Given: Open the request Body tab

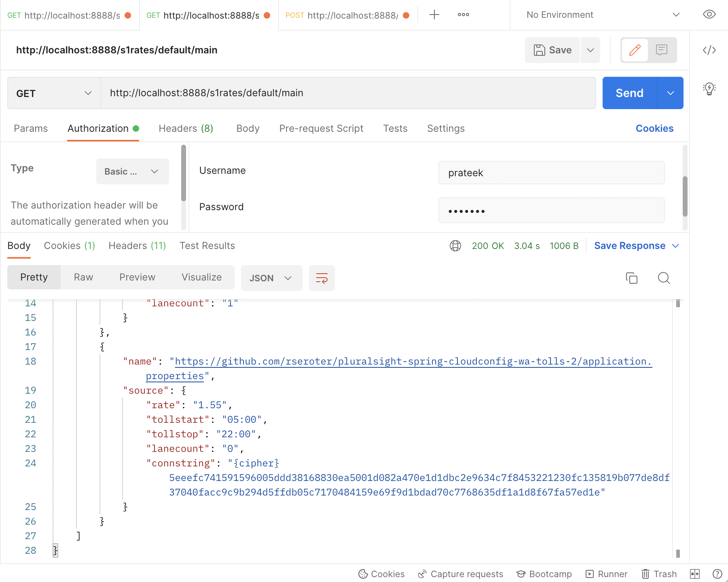Looking at the screenshot, I should coord(248,129).
